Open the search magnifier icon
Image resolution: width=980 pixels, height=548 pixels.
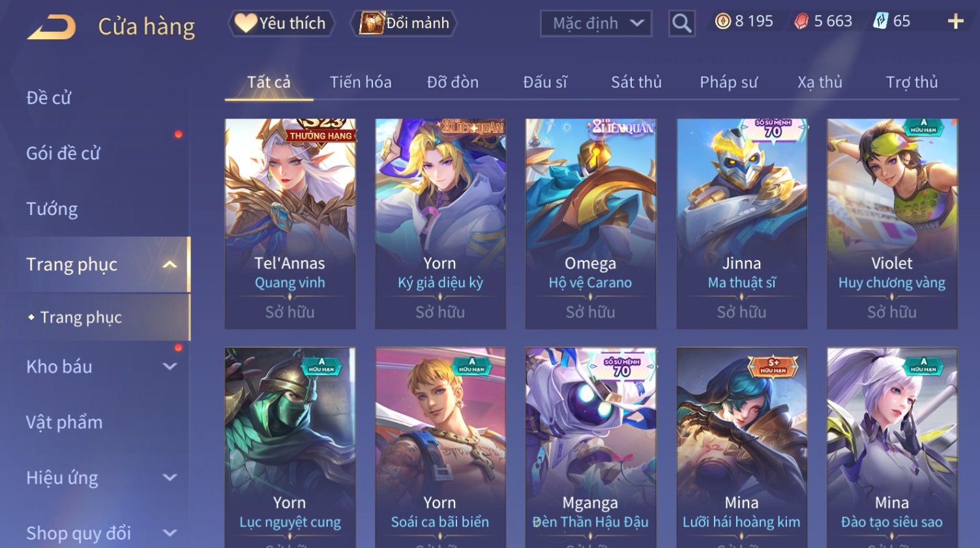[681, 23]
